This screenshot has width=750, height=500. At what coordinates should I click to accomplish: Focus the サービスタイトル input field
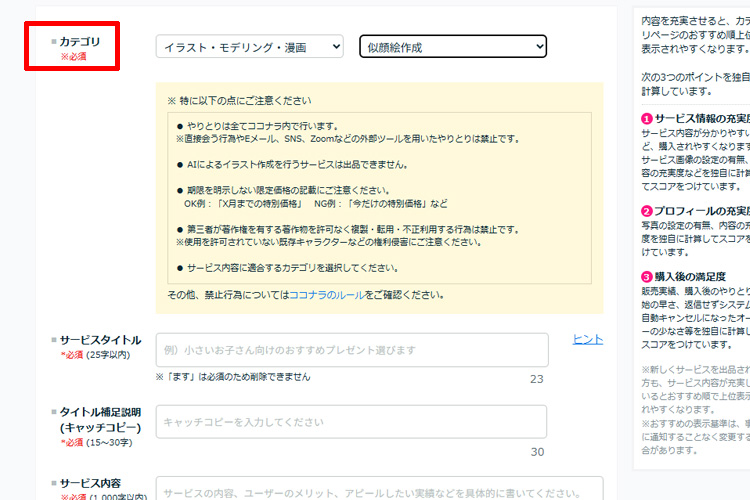point(352,350)
